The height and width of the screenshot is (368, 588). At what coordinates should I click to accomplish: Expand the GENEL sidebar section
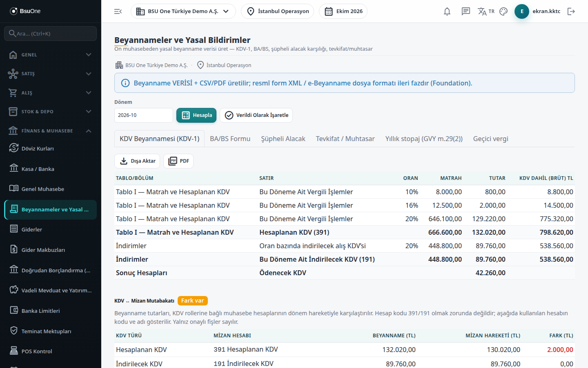tap(51, 55)
